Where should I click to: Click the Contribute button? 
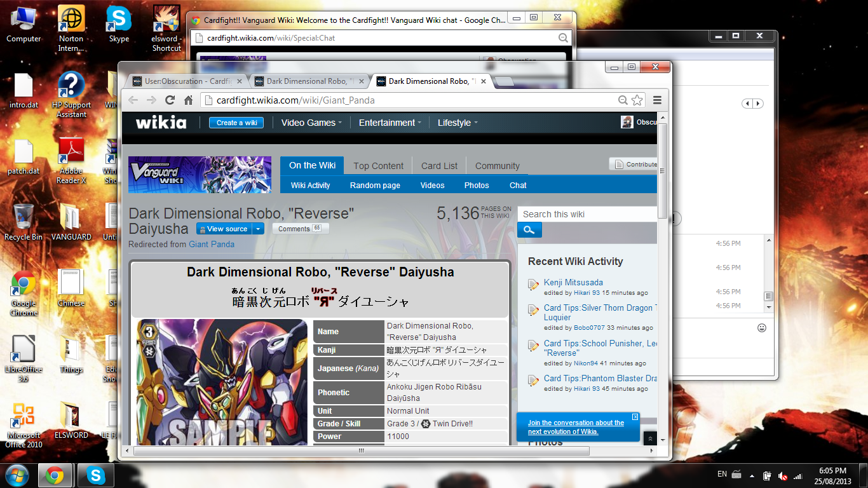[x=634, y=164]
